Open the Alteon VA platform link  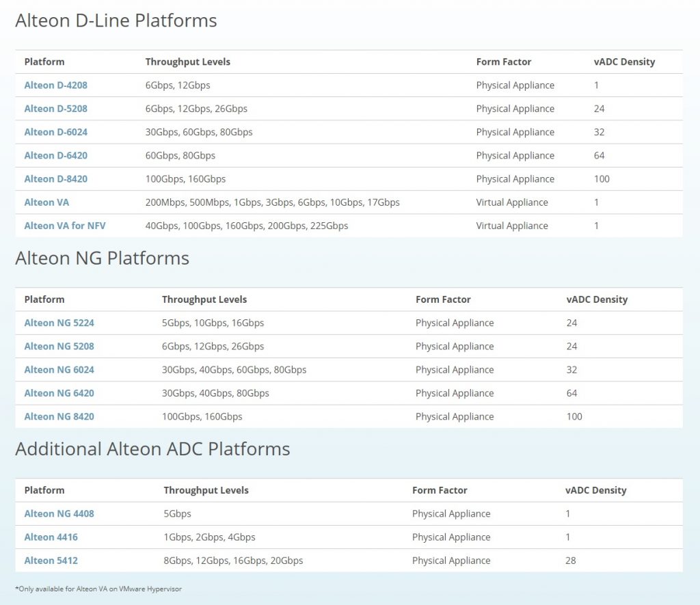click(47, 202)
